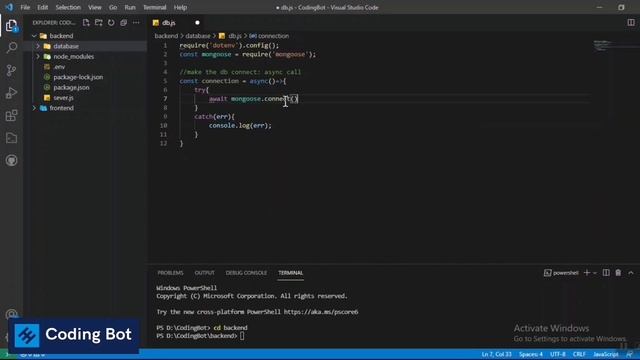The height and width of the screenshot is (360, 640).
Task: Open Run and Debug view
Action: point(11,93)
